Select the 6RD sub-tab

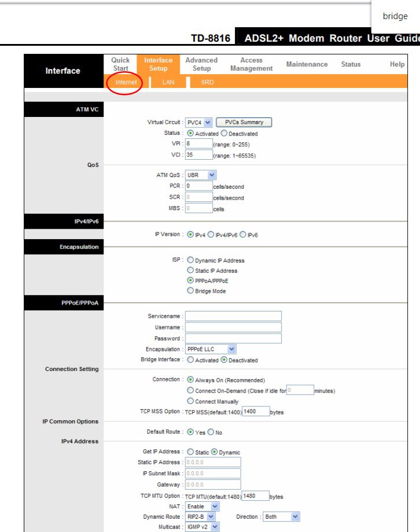[x=207, y=82]
